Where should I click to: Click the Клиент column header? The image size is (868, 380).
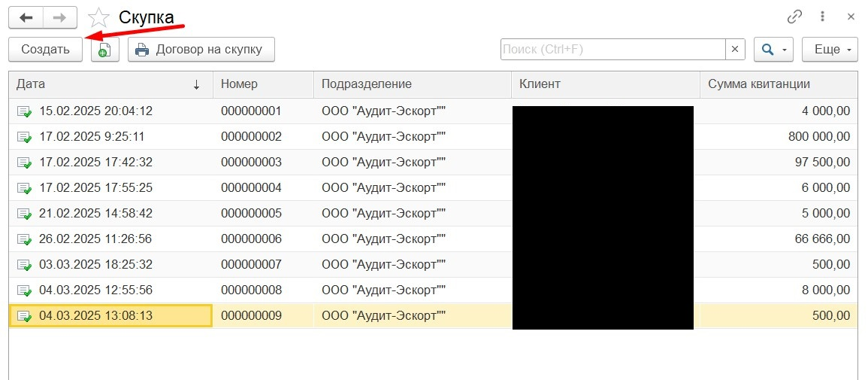[606, 84]
